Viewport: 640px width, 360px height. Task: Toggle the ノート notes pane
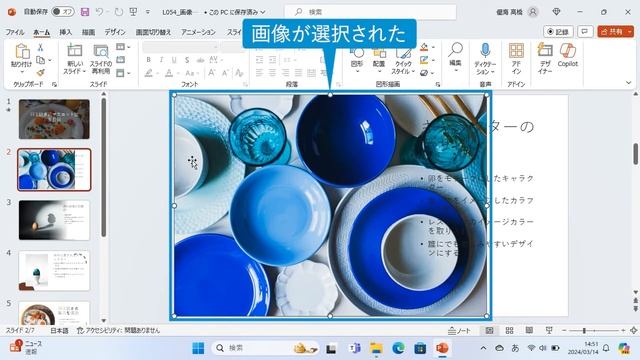[459, 330]
